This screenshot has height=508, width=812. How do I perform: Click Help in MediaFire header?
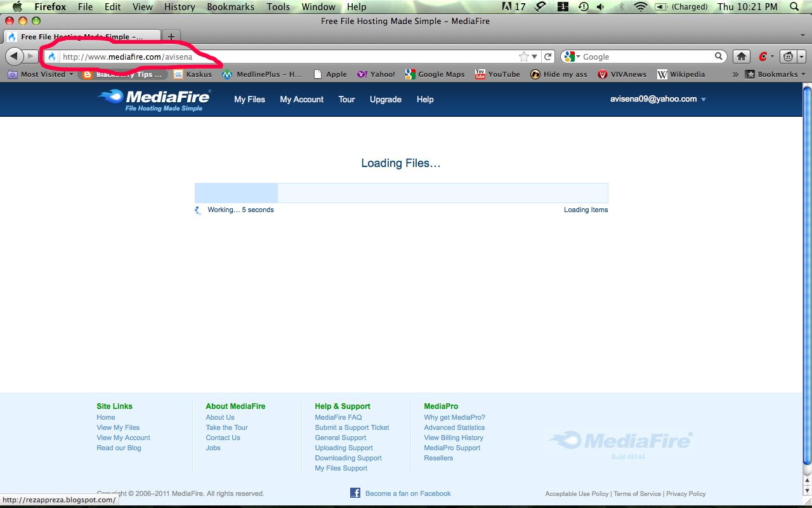[x=425, y=99]
